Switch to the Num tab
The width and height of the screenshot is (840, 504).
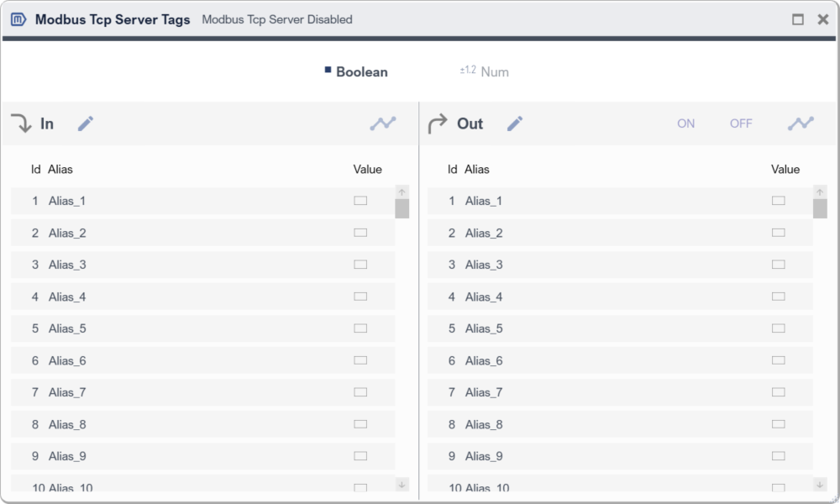point(494,72)
